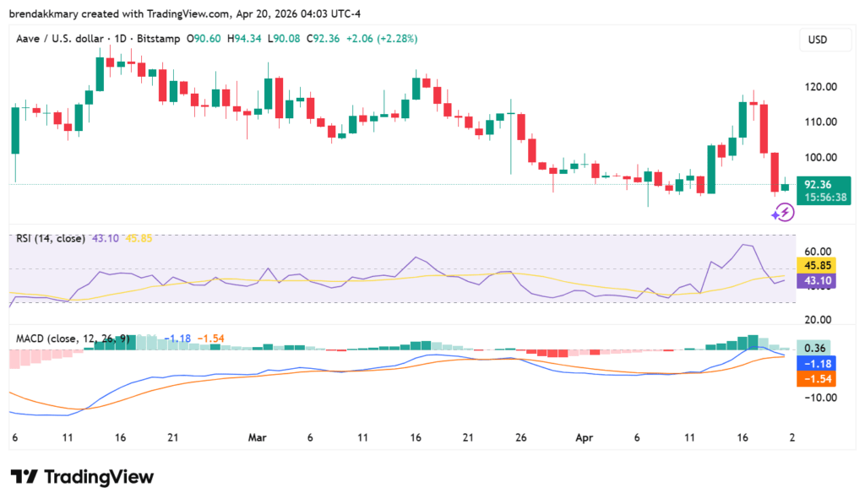Click the Mar label on the date axis

pyautogui.click(x=258, y=438)
